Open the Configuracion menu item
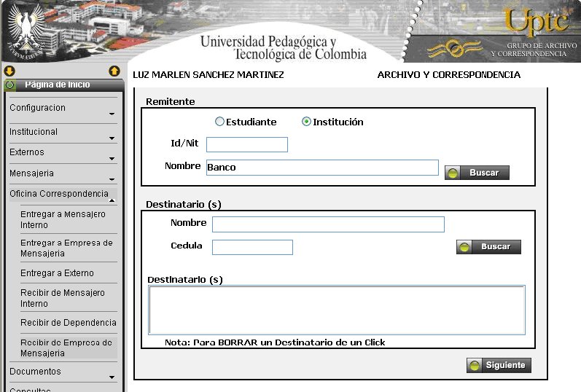 click(37, 107)
